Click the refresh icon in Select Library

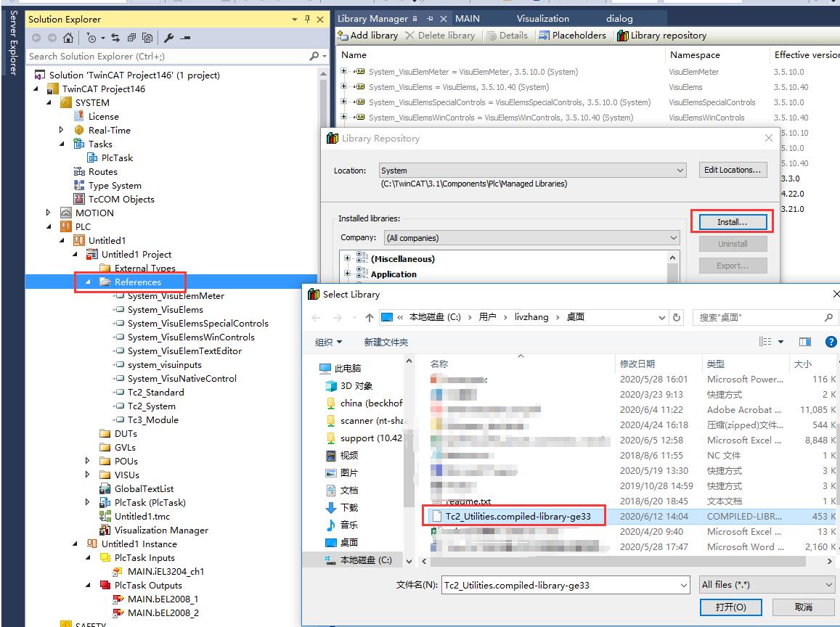677,318
